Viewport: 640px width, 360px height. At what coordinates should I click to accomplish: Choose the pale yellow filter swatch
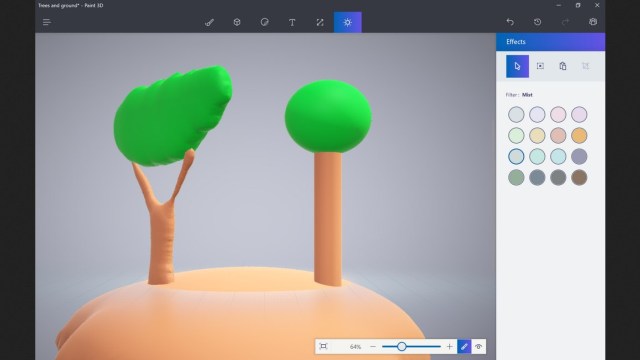click(537, 136)
